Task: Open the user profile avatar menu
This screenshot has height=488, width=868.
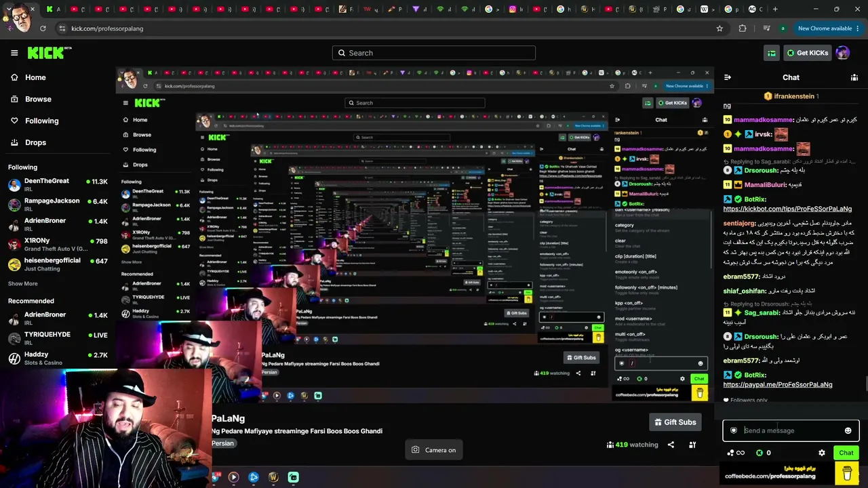Action: pyautogui.click(x=843, y=53)
